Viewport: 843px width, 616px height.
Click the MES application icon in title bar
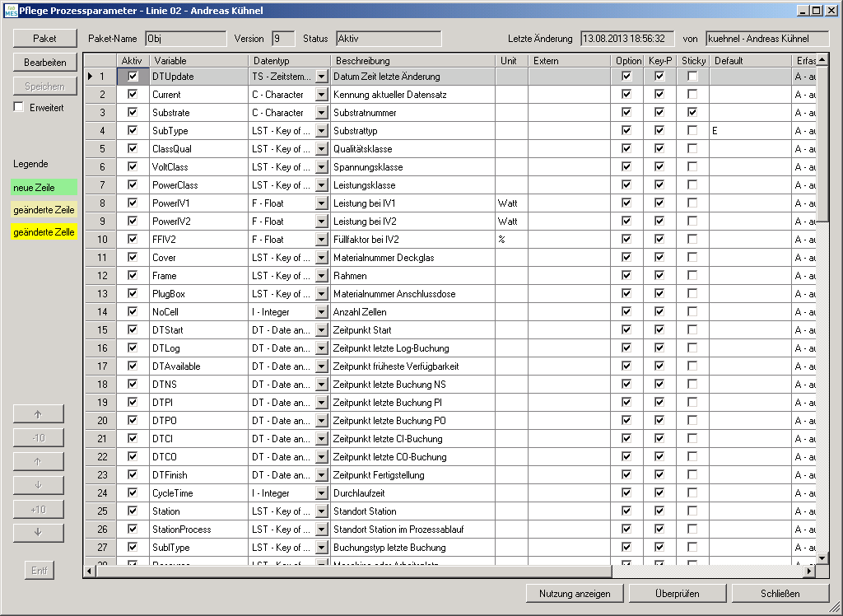tap(10, 10)
